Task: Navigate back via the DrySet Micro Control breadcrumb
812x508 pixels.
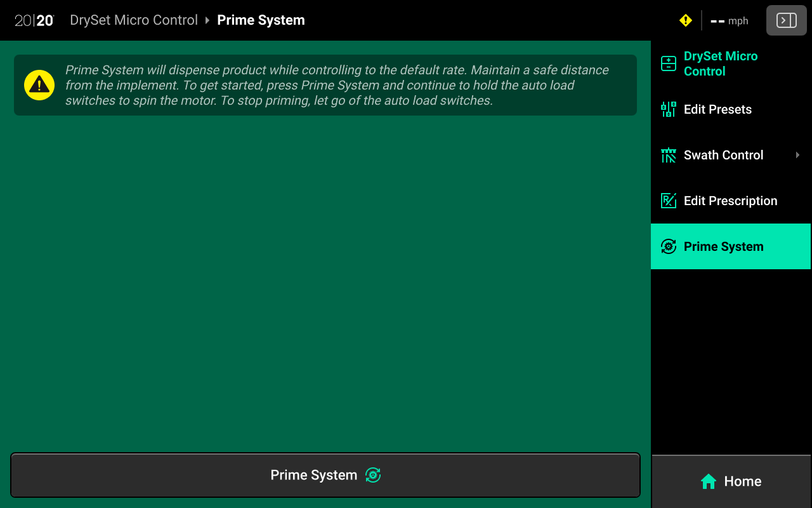Action: (134, 20)
